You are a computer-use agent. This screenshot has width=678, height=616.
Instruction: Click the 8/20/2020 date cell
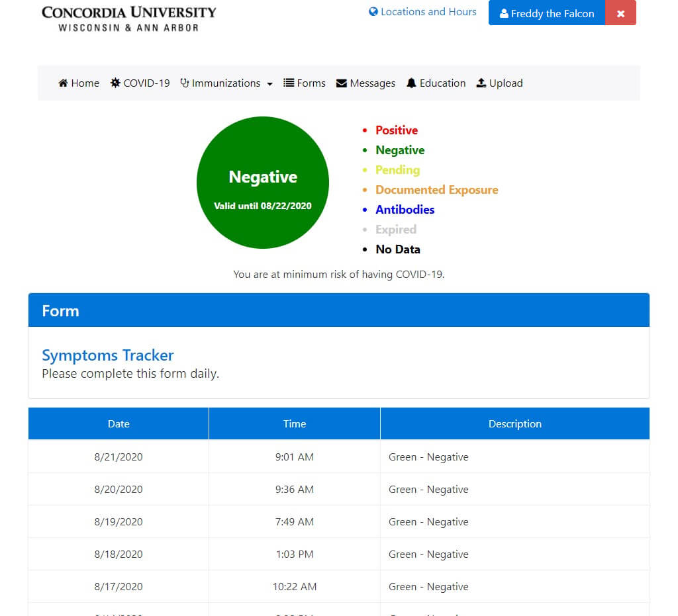119,489
